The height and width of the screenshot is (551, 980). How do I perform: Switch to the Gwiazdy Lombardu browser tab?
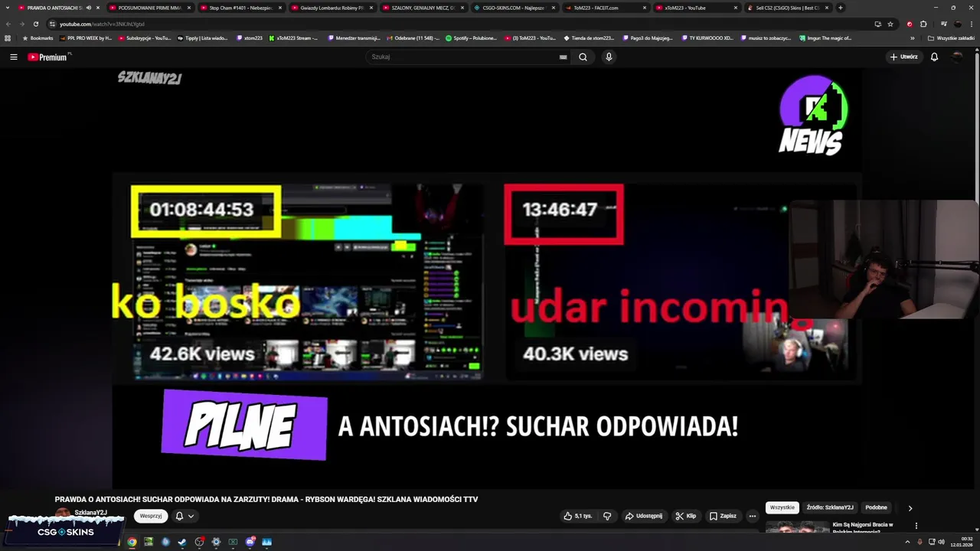point(332,8)
